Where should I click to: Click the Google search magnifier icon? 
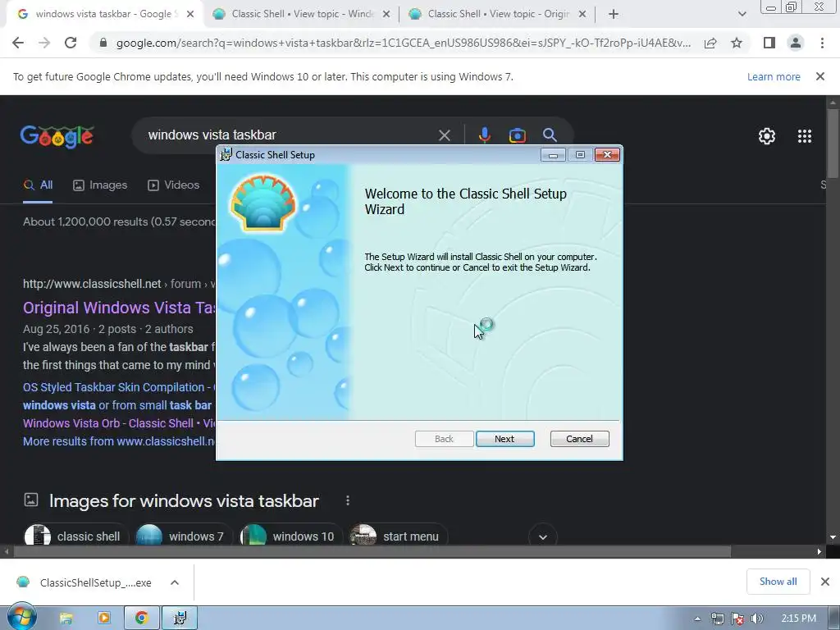tap(550, 135)
